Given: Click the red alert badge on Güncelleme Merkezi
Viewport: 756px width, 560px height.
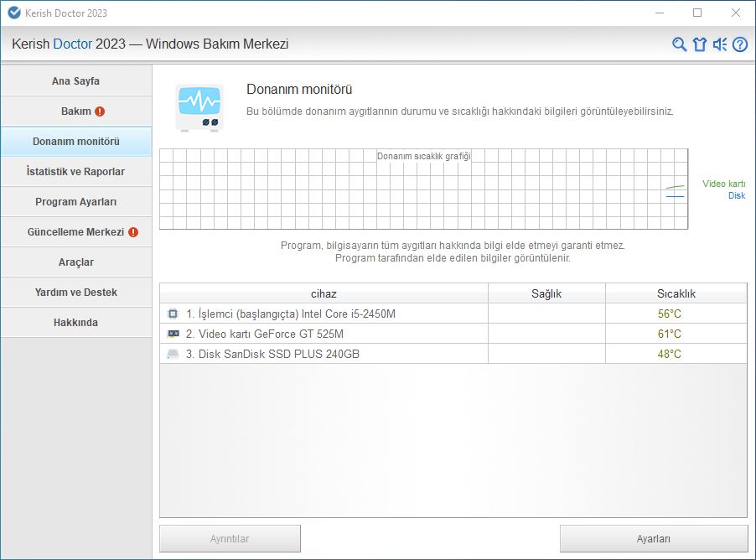Looking at the screenshot, I should click(x=133, y=232).
